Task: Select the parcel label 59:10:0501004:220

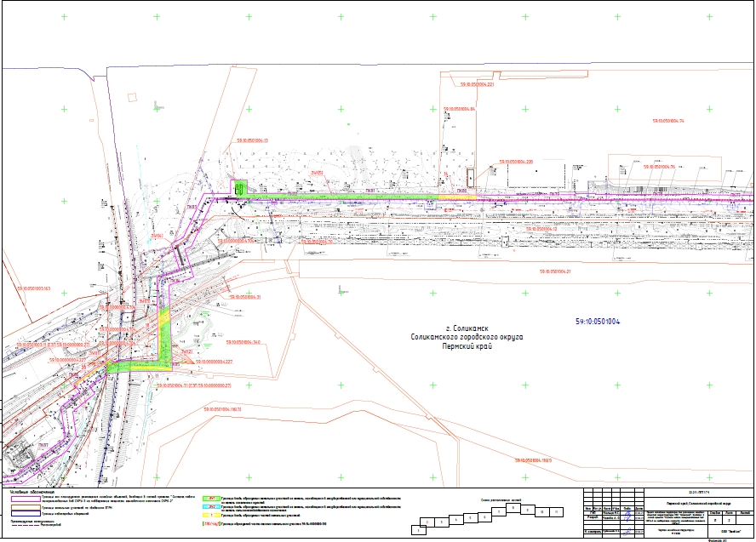Action: 516,162
